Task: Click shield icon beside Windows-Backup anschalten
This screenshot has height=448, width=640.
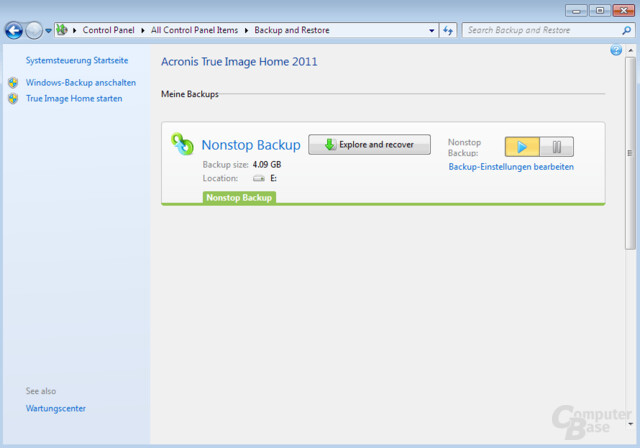Action: click(x=13, y=83)
